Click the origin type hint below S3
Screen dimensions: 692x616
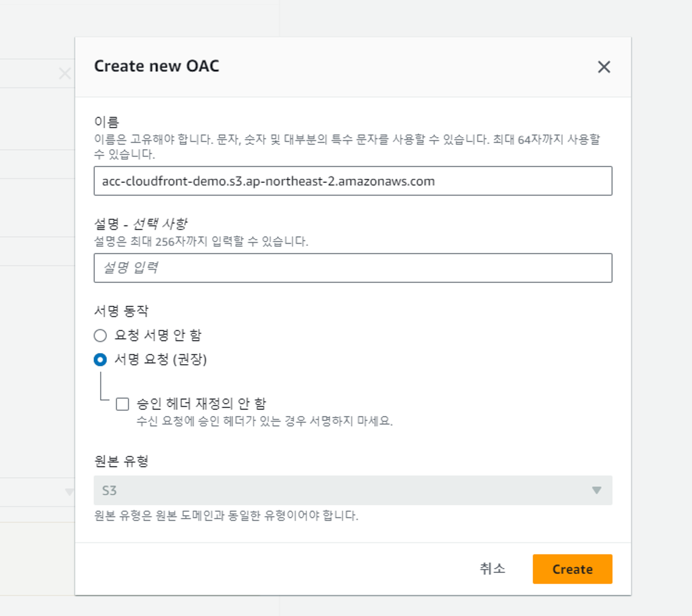(x=226, y=516)
